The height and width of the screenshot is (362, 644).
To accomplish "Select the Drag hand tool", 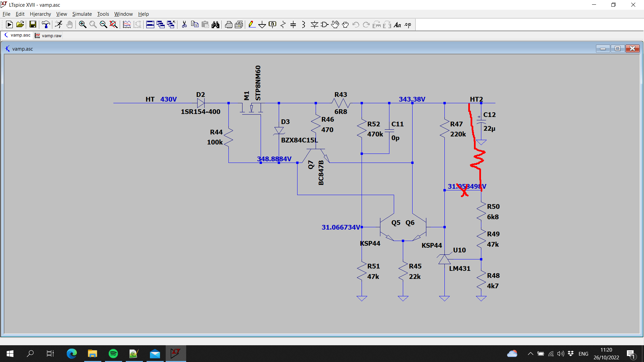I will 345,24.
